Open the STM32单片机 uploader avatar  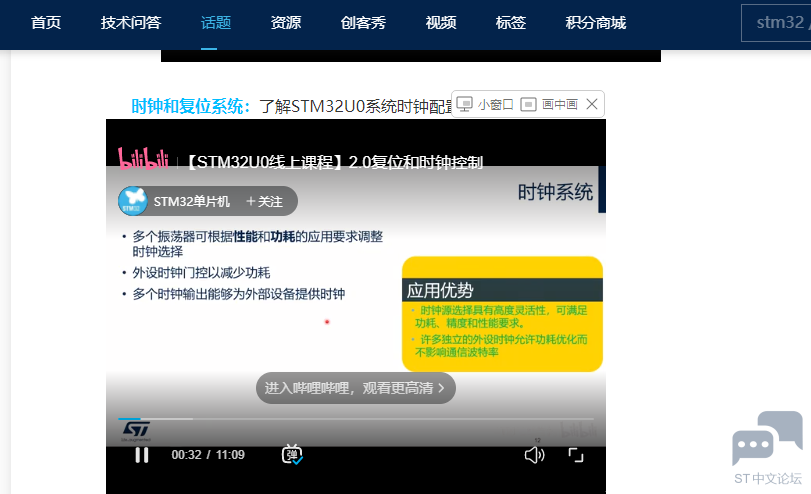coord(133,201)
